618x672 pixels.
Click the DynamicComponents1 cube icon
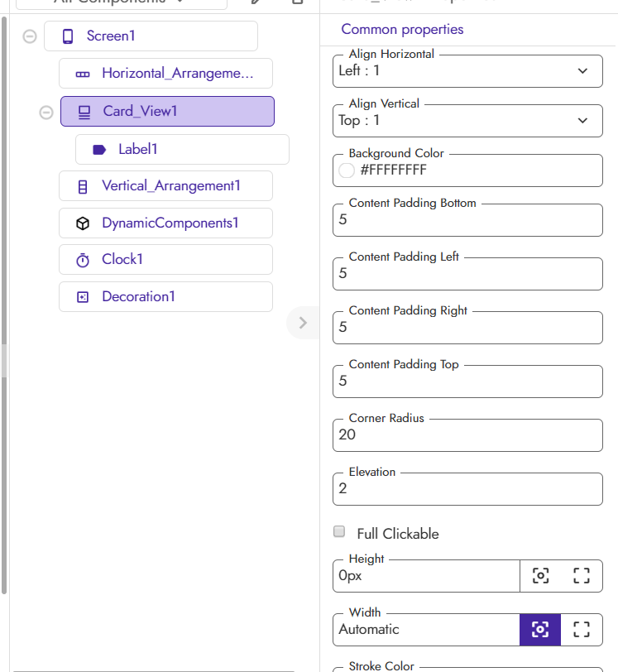coord(83,223)
